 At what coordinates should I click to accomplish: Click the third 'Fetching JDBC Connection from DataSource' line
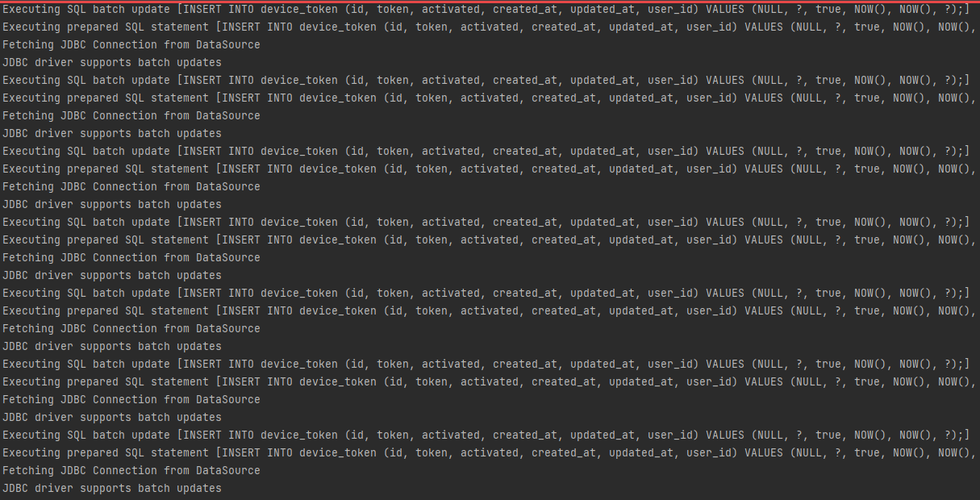pyautogui.click(x=131, y=186)
